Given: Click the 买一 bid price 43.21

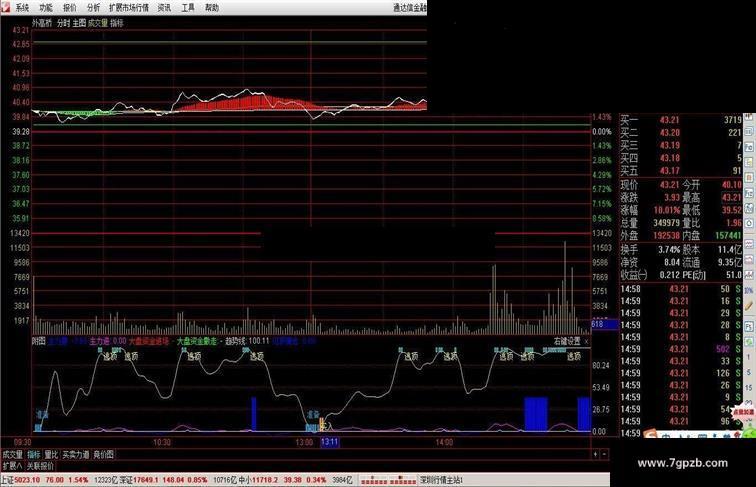Looking at the screenshot, I should point(670,120).
